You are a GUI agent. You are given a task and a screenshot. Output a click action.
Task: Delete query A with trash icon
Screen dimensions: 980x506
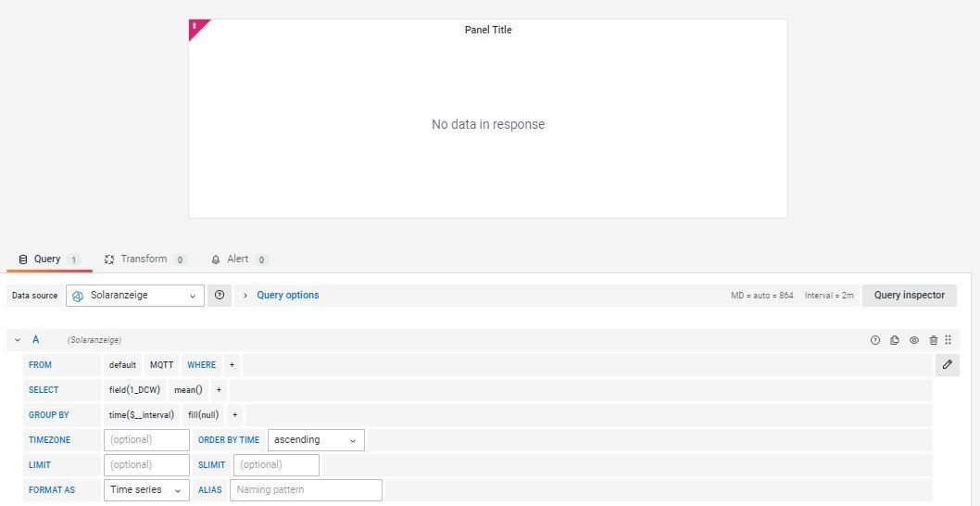click(x=933, y=340)
